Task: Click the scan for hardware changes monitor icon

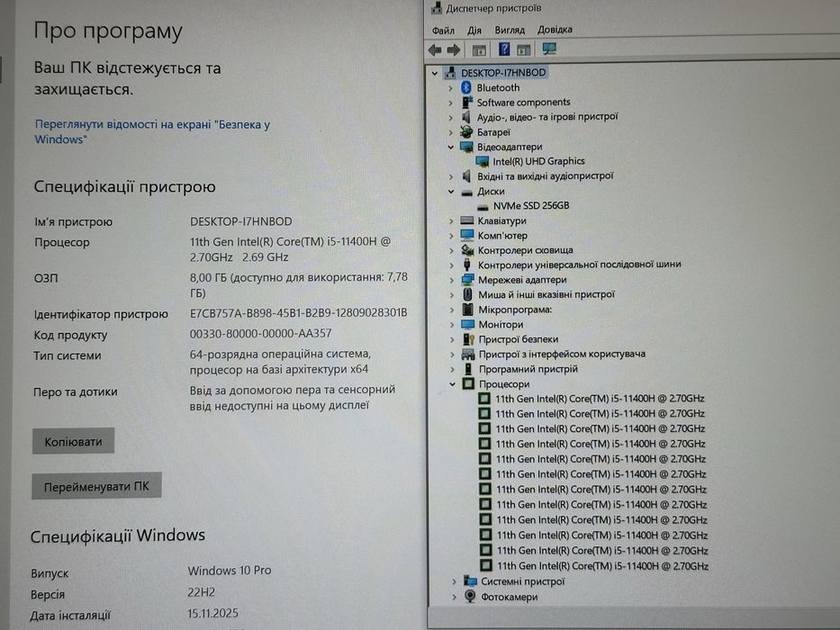Action: coord(549,49)
